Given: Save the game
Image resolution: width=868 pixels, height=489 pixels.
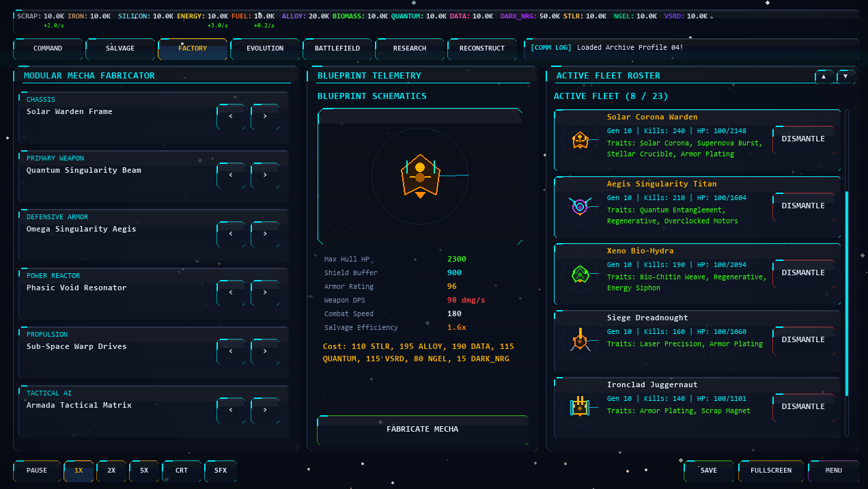Looking at the screenshot, I should tap(709, 471).
